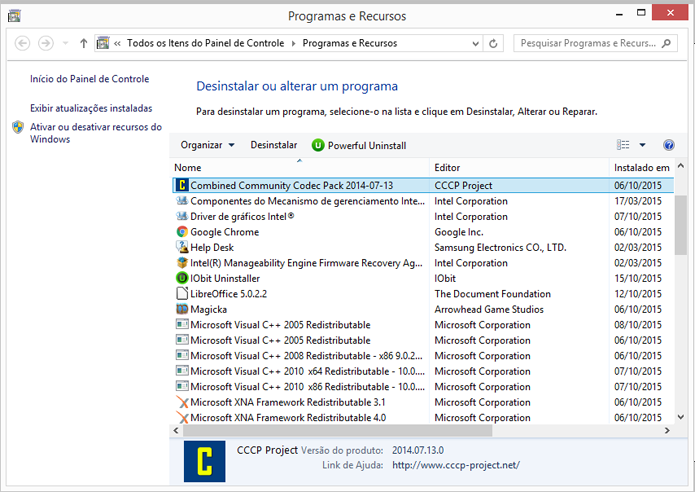Click Programas e Recursos breadcrumb
695x492 pixels.
350,43
